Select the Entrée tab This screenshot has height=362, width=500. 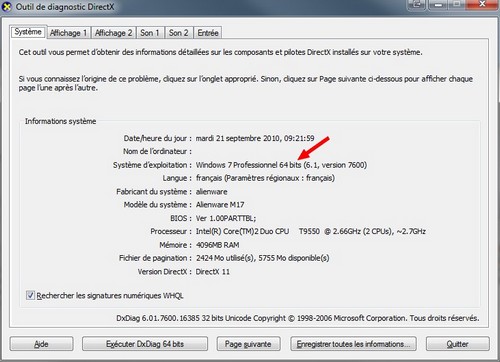[208, 33]
